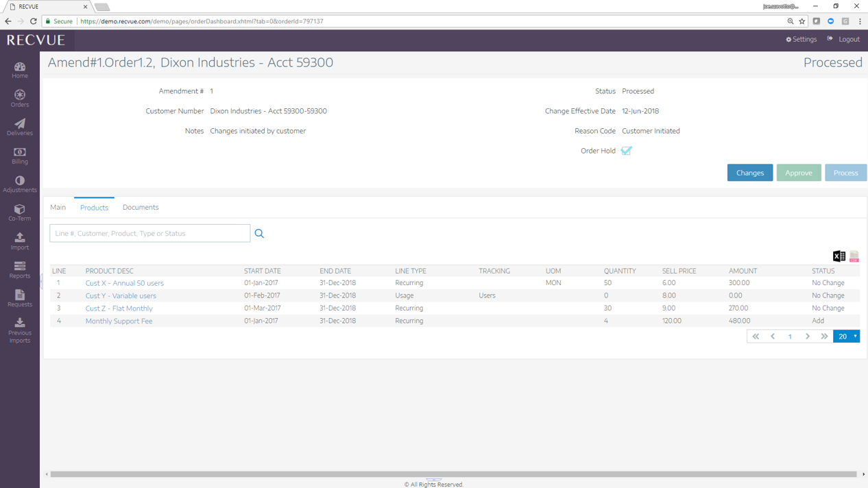Open Adjustments in the sidebar
868x488 pixels.
tap(19, 184)
